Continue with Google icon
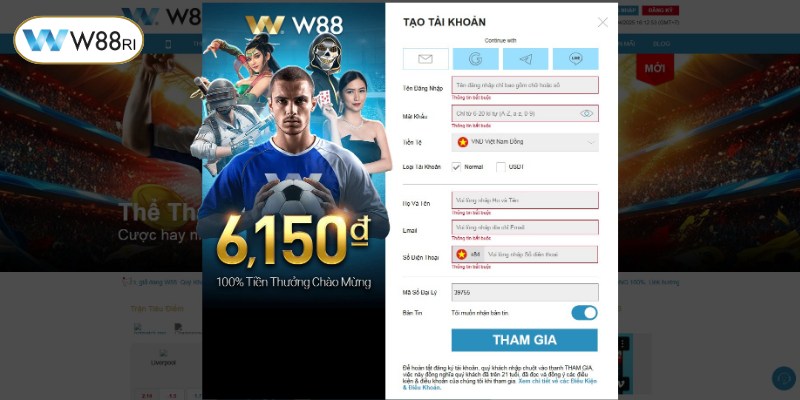Image resolution: width=800 pixels, height=400 pixels. [x=476, y=59]
